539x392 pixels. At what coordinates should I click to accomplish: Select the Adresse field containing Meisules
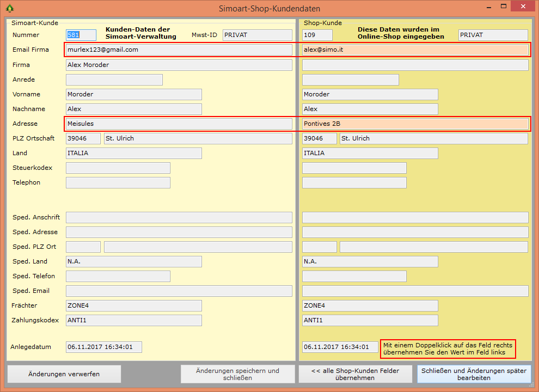pyautogui.click(x=179, y=124)
